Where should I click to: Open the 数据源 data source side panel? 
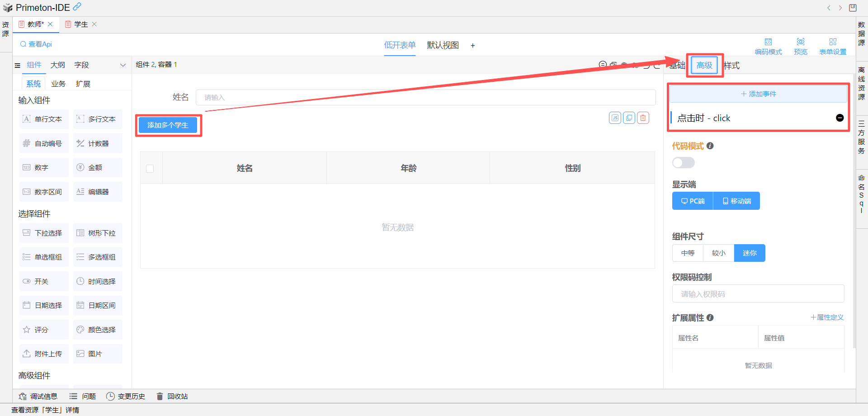pyautogui.click(x=862, y=34)
